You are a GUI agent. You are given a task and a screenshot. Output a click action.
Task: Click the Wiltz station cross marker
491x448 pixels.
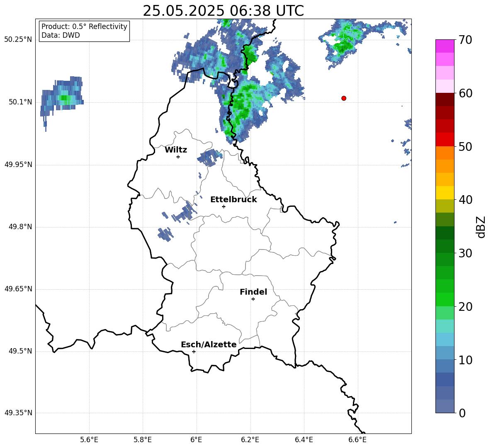178,157
